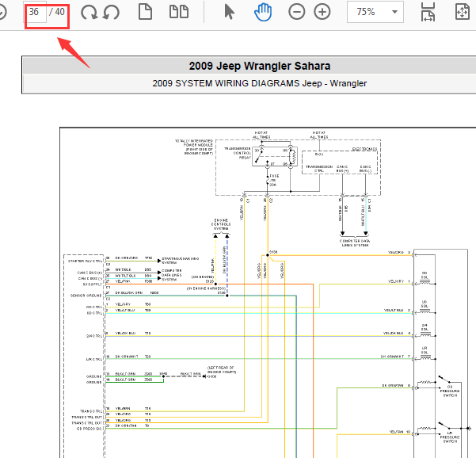Click the 2009 Jeep Wrangler Sahara title
The image size is (476, 458).
point(260,66)
